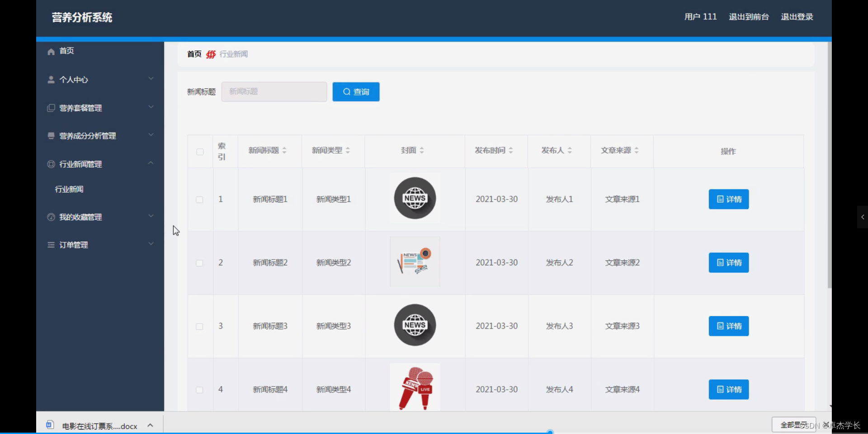Click the 我的收藏管理 icon
Viewport: 868px width, 434px height.
pos(51,217)
